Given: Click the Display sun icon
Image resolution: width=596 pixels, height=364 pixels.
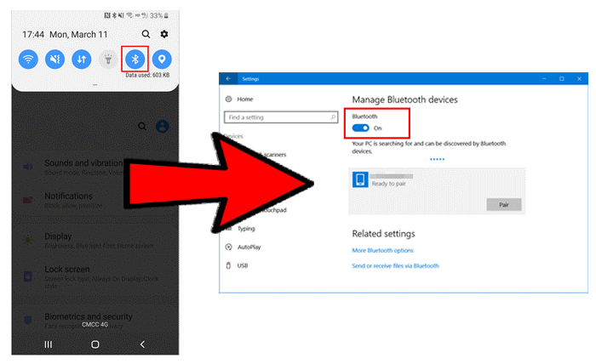Looking at the screenshot, I should click(x=28, y=240).
